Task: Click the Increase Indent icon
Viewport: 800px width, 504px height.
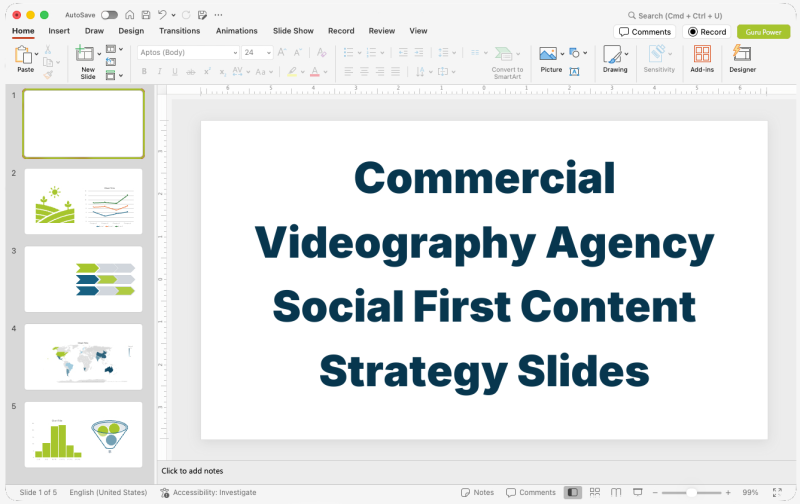Action: tap(419, 52)
